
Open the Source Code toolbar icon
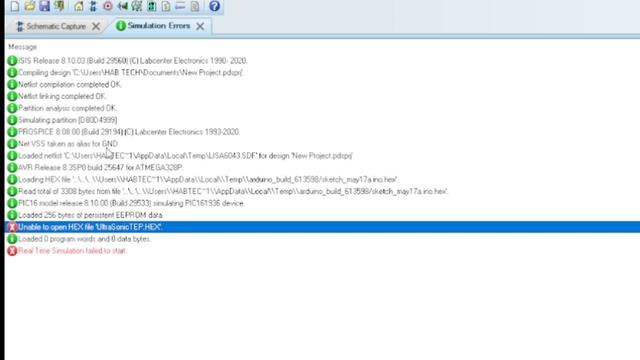pyautogui.click(x=180, y=6)
